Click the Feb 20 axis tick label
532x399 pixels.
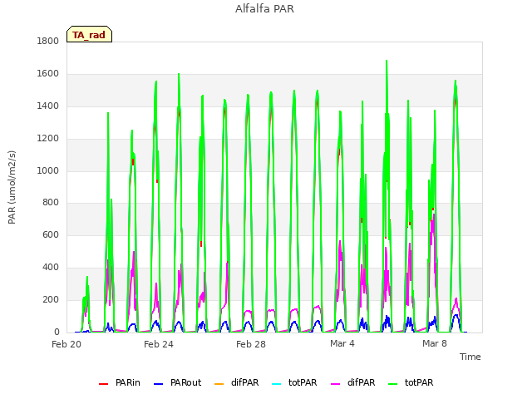(x=66, y=344)
